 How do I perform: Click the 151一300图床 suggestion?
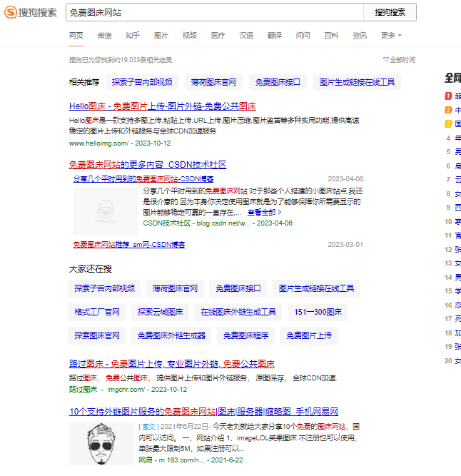(318, 312)
